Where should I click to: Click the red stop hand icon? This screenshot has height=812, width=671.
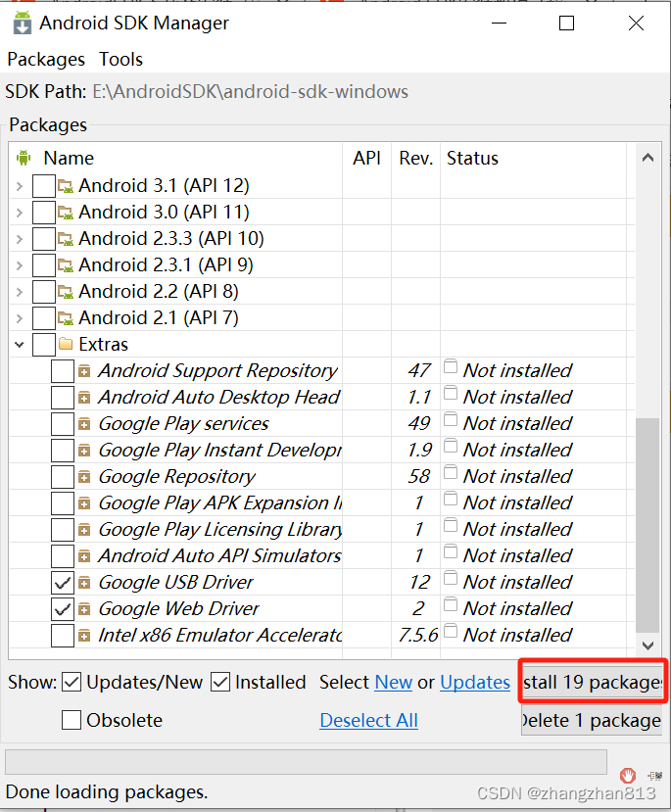[628, 775]
